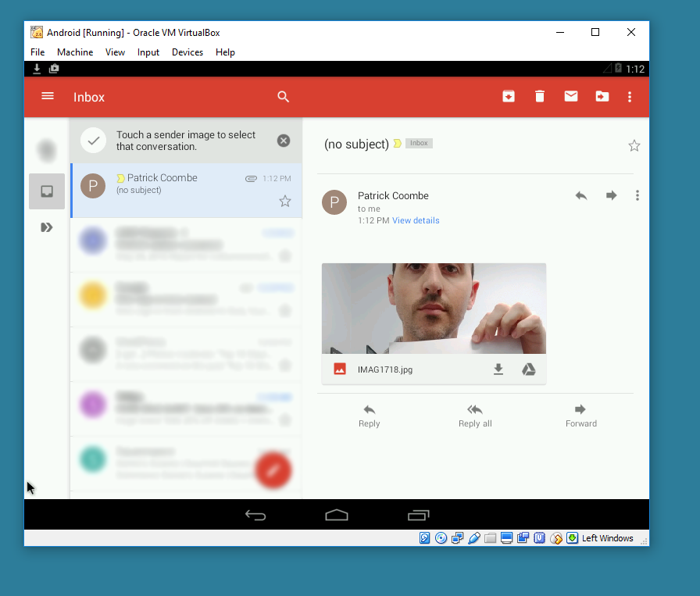
Task: Open the VirtualBox Machine menu
Action: (x=75, y=52)
